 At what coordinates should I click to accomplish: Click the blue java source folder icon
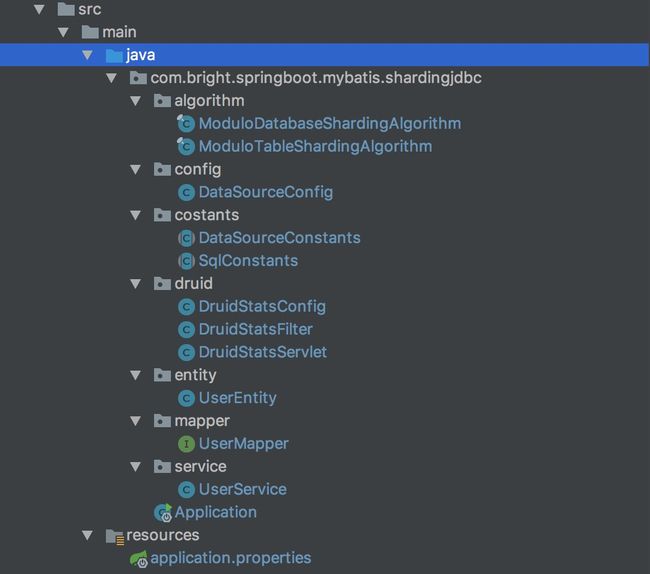point(114,55)
